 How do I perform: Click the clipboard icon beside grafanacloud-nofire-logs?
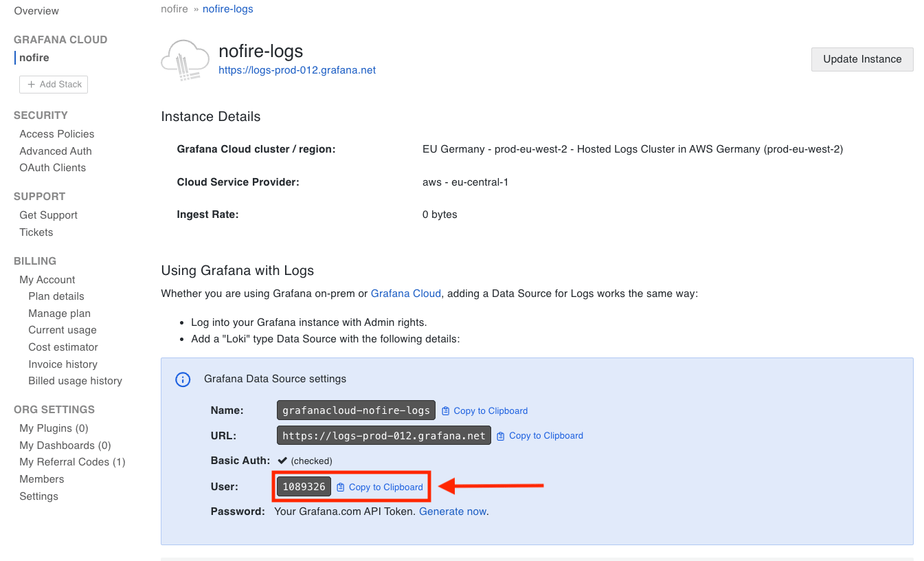point(446,411)
